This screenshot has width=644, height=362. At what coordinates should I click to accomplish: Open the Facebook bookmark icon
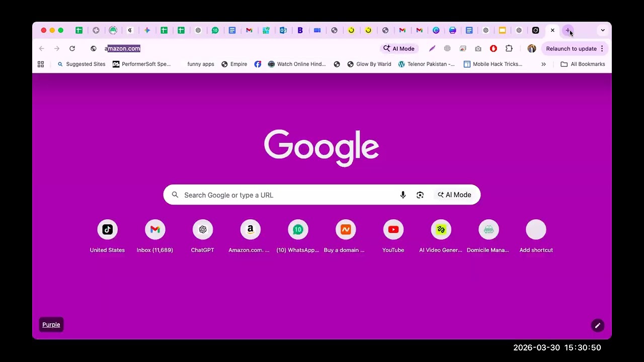tap(258, 64)
